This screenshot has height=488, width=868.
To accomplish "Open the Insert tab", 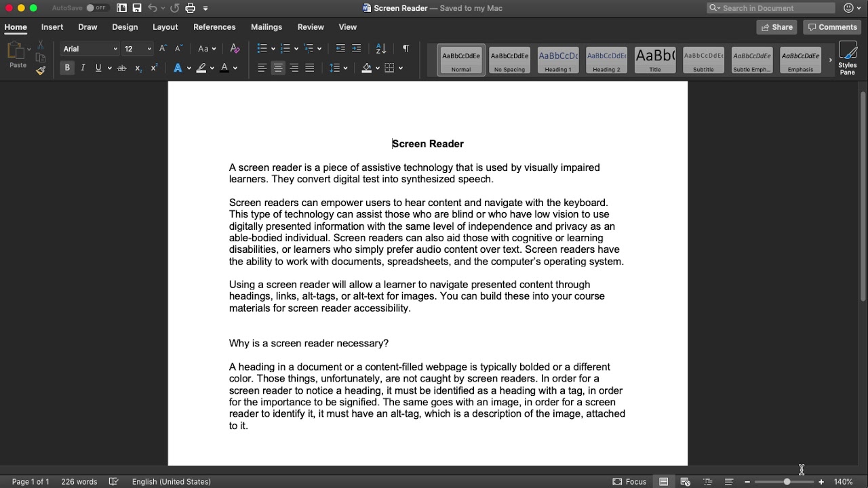I will pos(52,27).
